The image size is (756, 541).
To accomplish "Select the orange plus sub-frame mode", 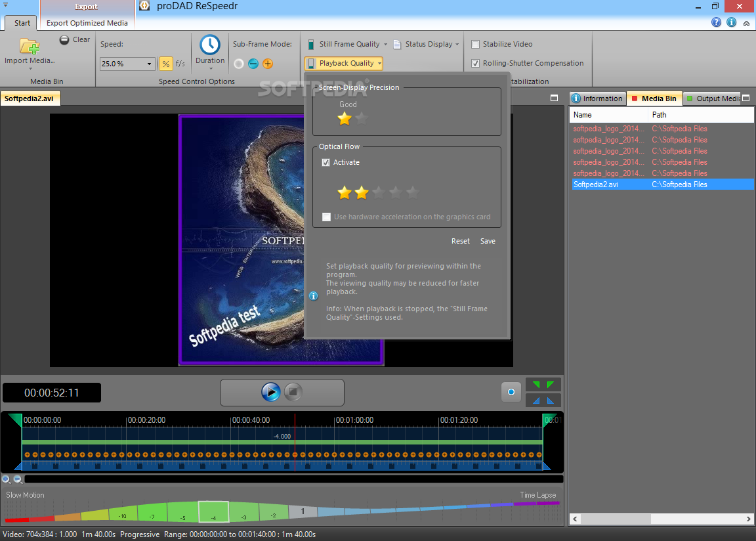I will pyautogui.click(x=268, y=64).
